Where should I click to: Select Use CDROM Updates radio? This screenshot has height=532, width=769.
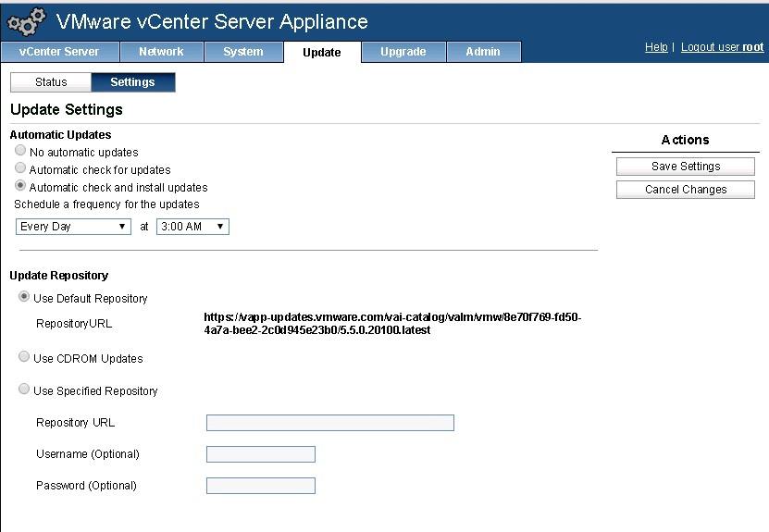click(x=23, y=356)
